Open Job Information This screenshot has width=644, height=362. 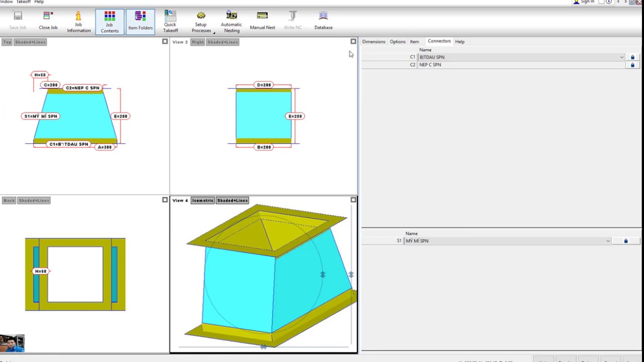click(x=79, y=22)
